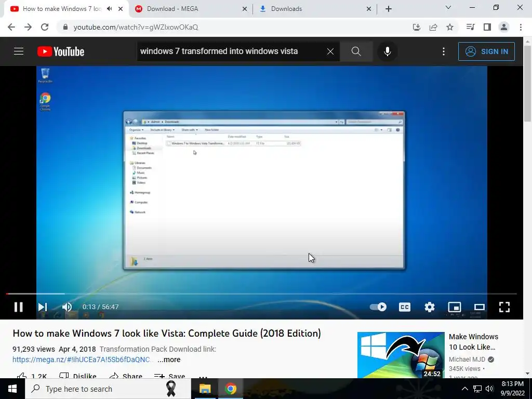Click the SIGN IN button
This screenshot has height=399, width=532.
486,51
